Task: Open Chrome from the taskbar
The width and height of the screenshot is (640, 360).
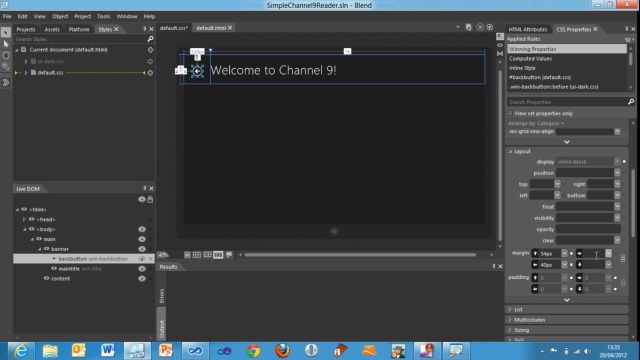Action: [x=253, y=351]
